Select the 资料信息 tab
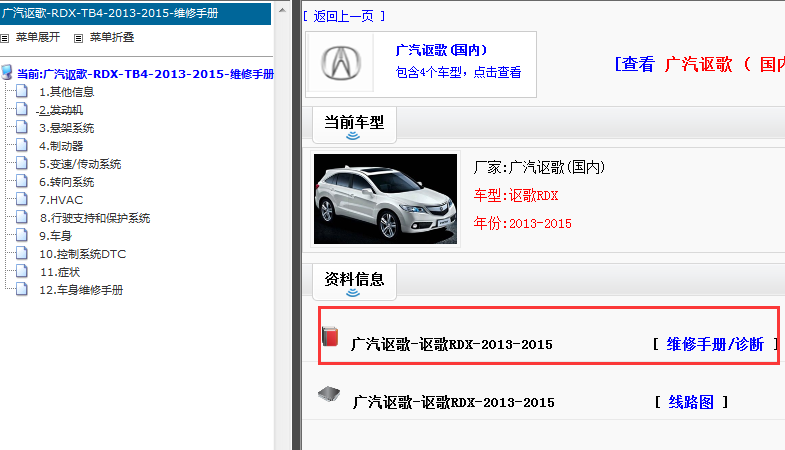785x450 pixels. 354,282
